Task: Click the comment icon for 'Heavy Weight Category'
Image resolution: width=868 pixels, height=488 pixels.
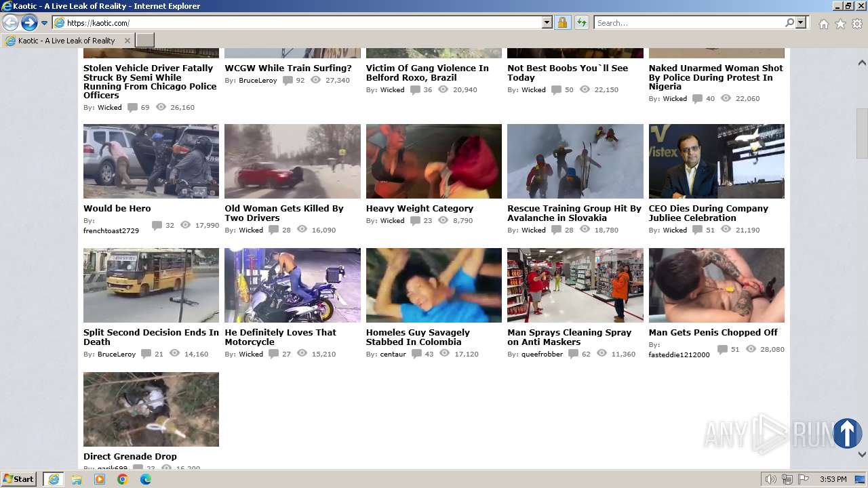Action: [415, 221]
